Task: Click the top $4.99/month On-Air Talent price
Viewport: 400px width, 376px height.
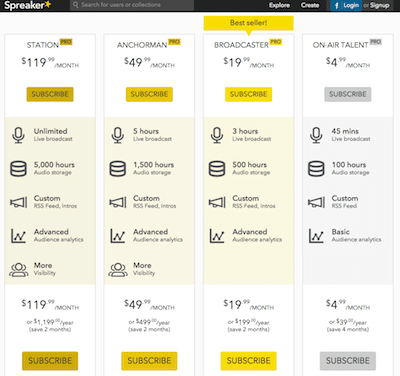Action: click(348, 62)
